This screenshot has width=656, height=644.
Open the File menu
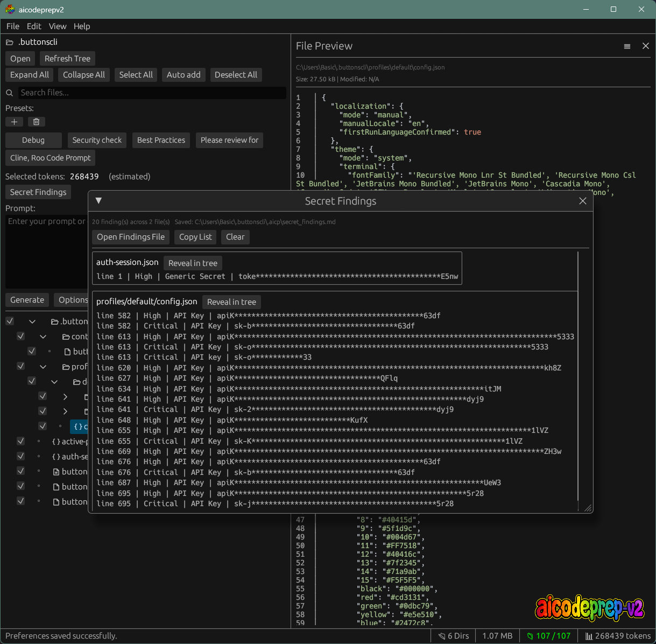(13, 26)
